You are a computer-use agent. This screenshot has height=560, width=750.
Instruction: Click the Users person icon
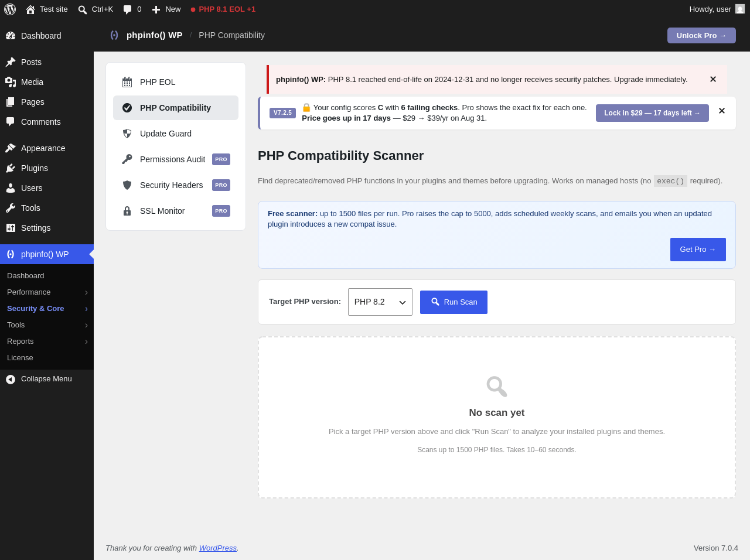point(11,188)
